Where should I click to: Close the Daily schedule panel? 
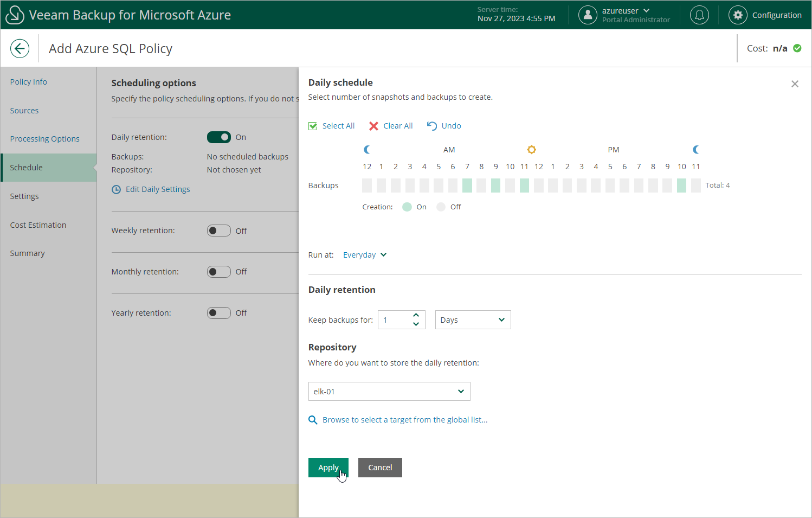click(795, 84)
